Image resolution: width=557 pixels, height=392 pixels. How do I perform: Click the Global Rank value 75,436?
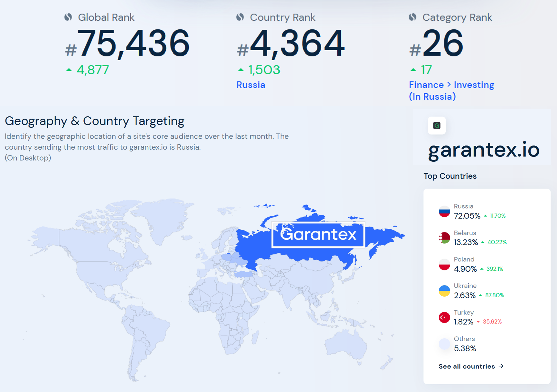[127, 43]
